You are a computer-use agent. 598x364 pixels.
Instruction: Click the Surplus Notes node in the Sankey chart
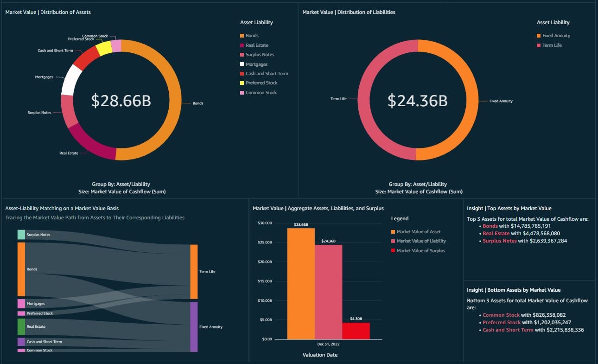[x=21, y=235]
